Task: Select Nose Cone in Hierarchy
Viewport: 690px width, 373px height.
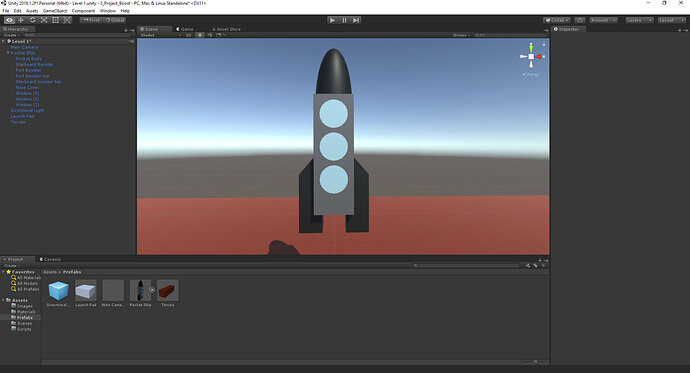Action: tap(27, 88)
